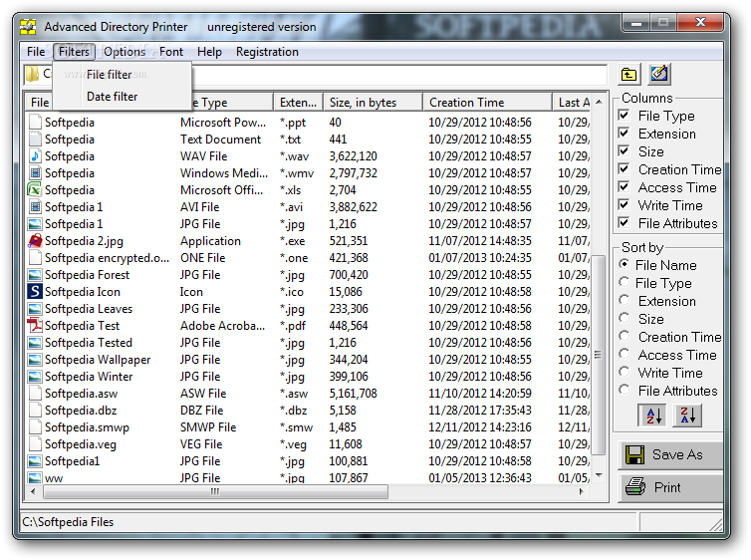Select picture icon of Softpedia Forest
Viewport: 751px width, 560px height.
35,275
